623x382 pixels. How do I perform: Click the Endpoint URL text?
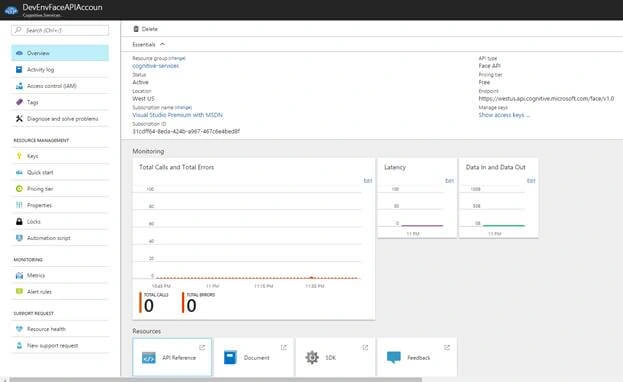tap(546, 99)
